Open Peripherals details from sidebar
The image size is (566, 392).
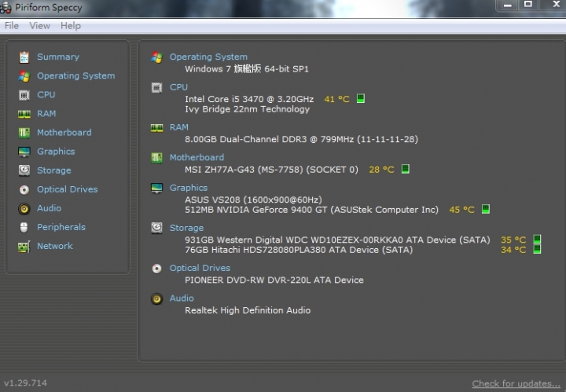61,227
